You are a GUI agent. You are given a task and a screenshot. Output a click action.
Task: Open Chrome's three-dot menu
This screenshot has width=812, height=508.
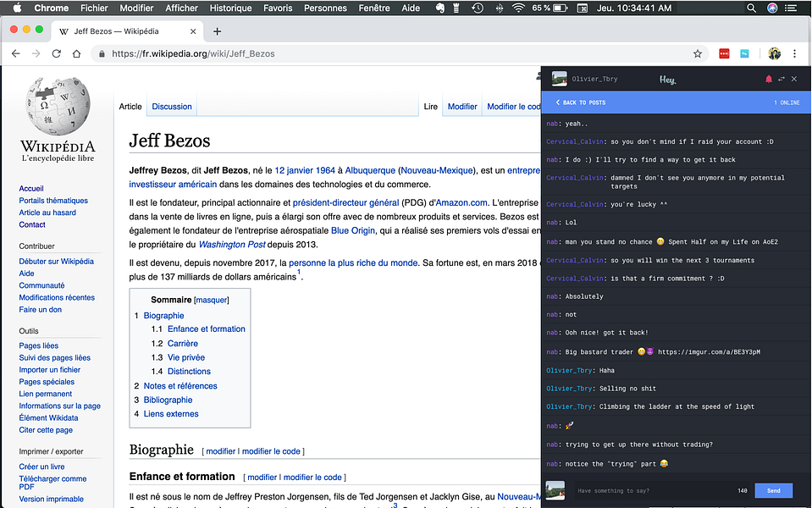(794, 54)
